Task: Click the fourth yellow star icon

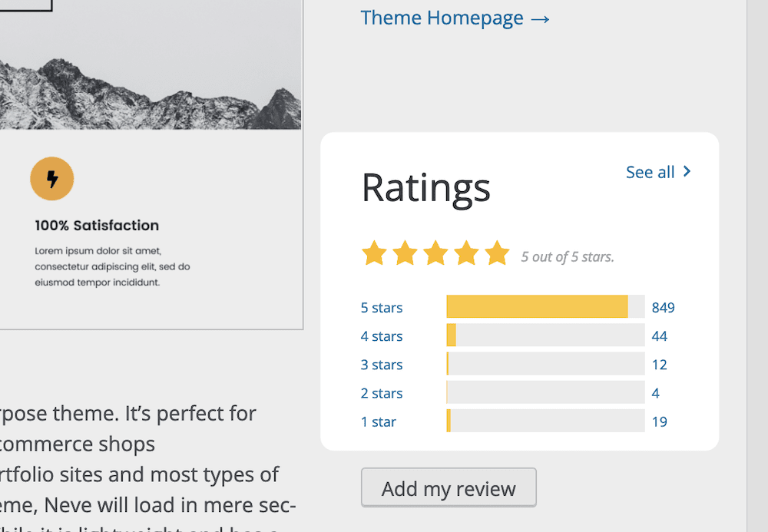Action: coord(467,253)
